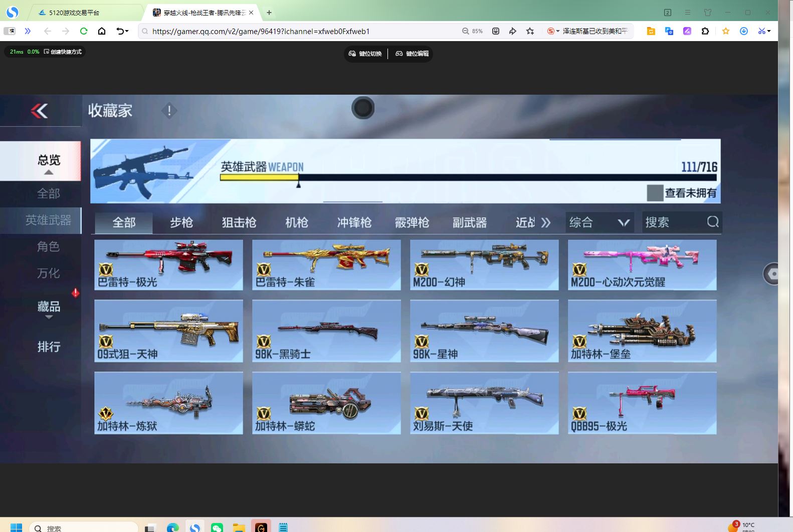This screenshot has width=793, height=532.
Task: Click 英雄武器 in left sidebar
Action: pos(49,220)
